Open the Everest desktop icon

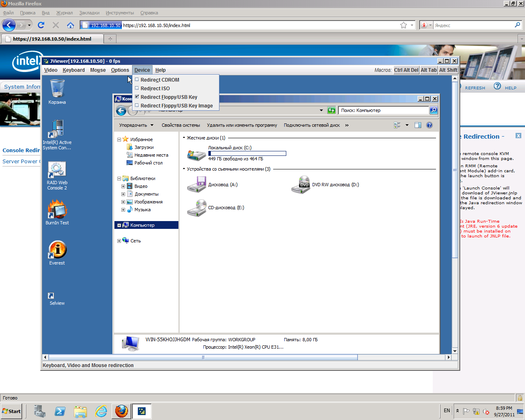pyautogui.click(x=57, y=250)
